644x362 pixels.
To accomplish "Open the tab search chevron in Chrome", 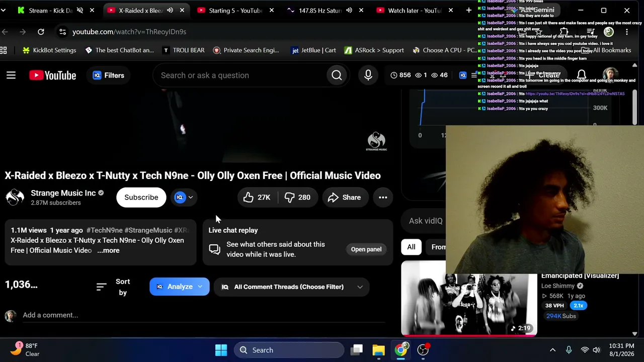I will coord(4,10).
